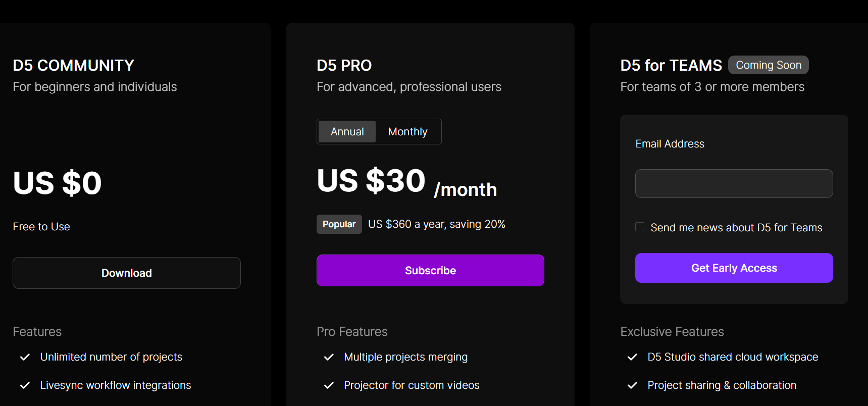The width and height of the screenshot is (868, 406).
Task: Click checkmark beside Projector for custom videos
Action: coord(329,385)
